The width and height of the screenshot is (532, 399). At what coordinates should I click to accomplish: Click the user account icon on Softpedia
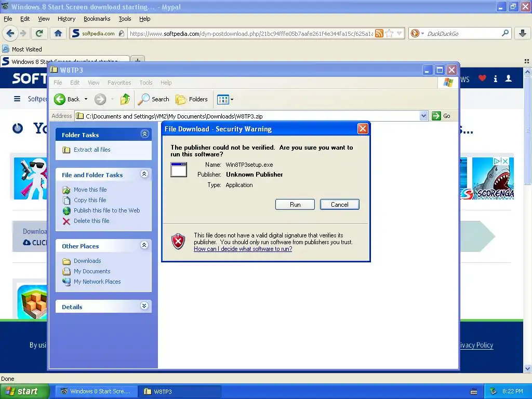(509, 79)
